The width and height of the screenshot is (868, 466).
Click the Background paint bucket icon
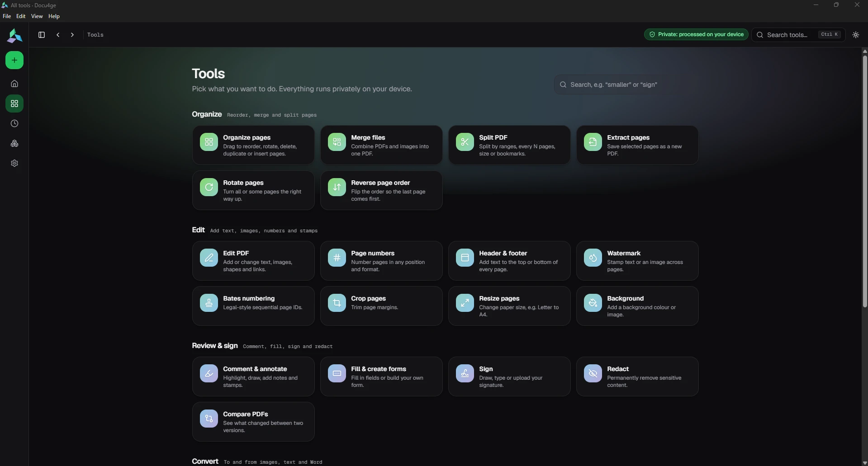pyautogui.click(x=593, y=303)
